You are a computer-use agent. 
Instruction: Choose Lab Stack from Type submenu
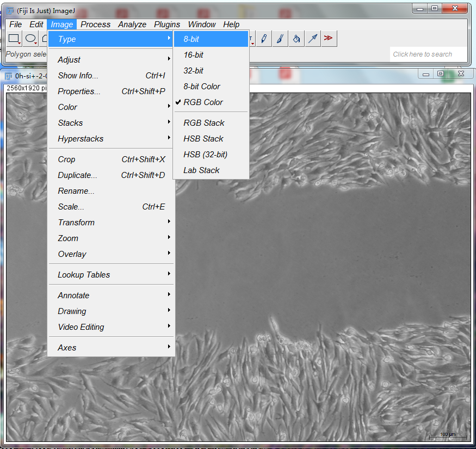[x=211, y=170]
